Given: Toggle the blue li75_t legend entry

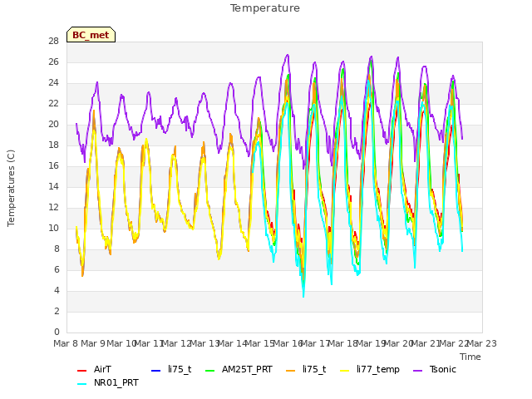Looking at the screenshot, I should tap(171, 369).
